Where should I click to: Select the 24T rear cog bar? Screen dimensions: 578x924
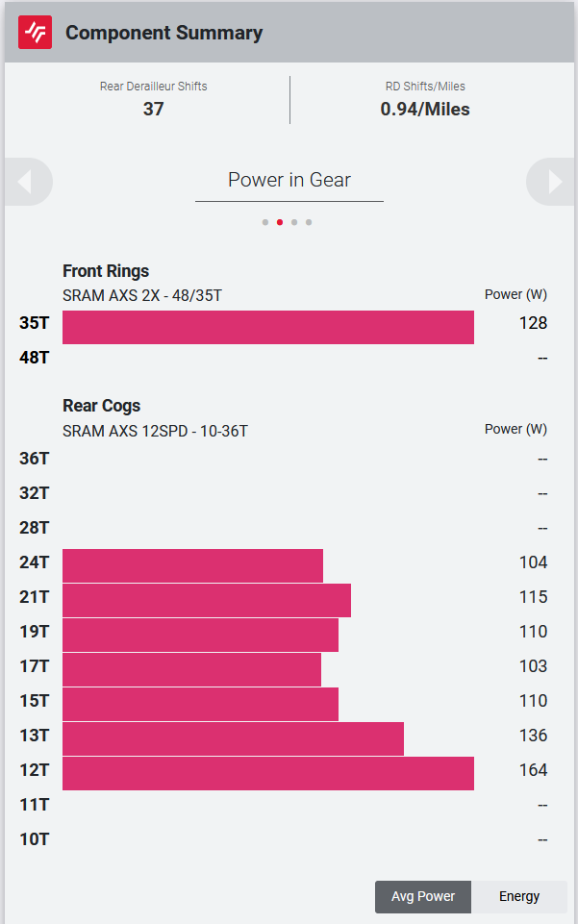pos(192,565)
